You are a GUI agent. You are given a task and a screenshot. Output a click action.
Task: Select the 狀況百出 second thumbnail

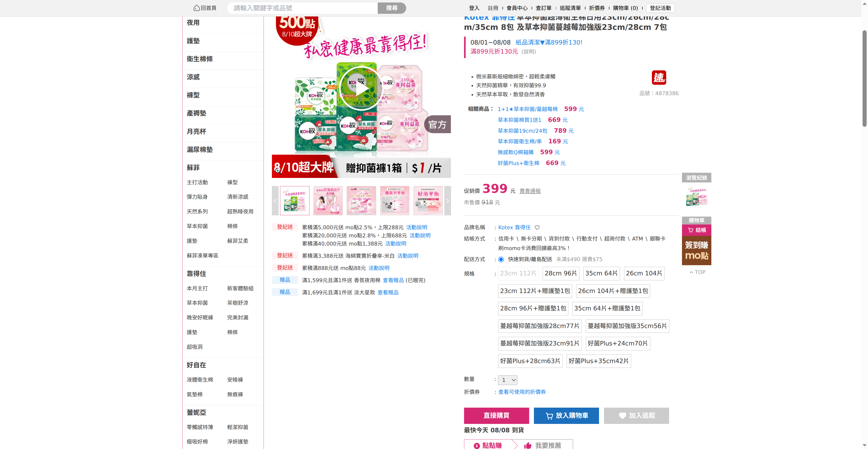[328, 201]
